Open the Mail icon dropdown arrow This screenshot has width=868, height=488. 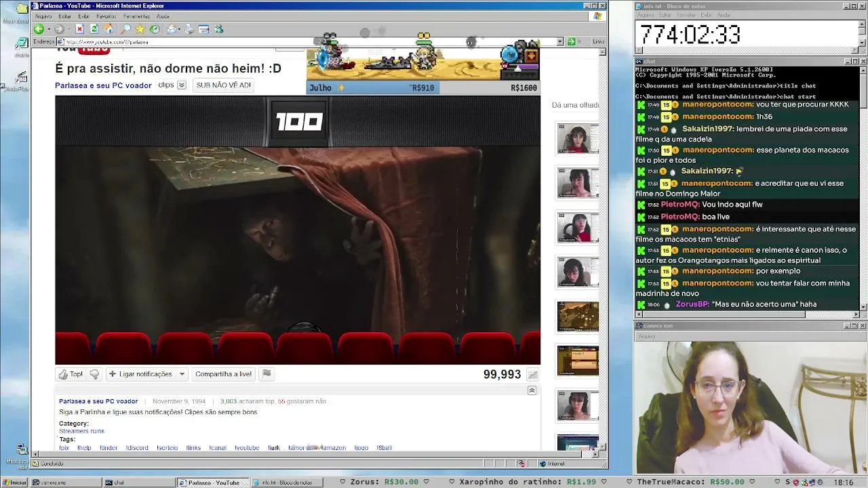point(179,29)
